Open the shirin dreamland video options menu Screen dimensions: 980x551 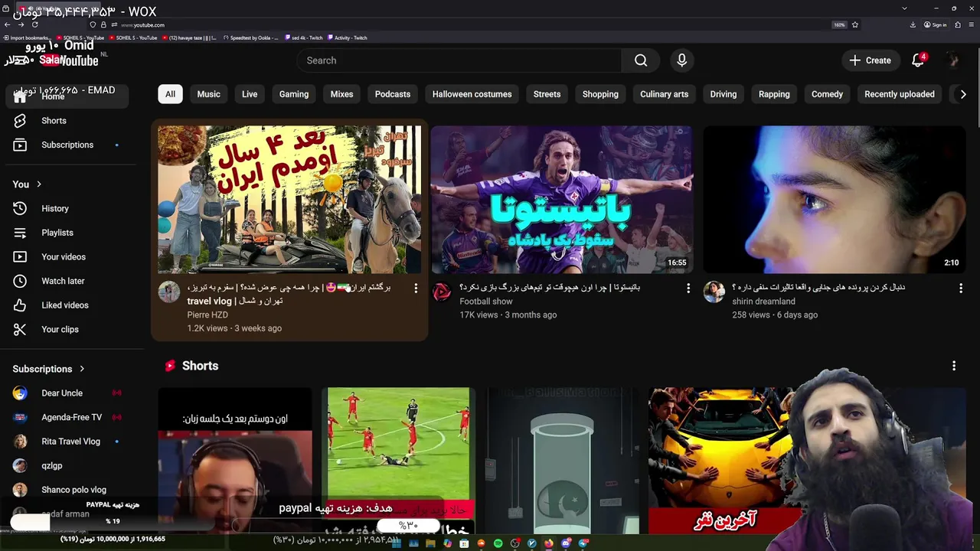click(961, 289)
